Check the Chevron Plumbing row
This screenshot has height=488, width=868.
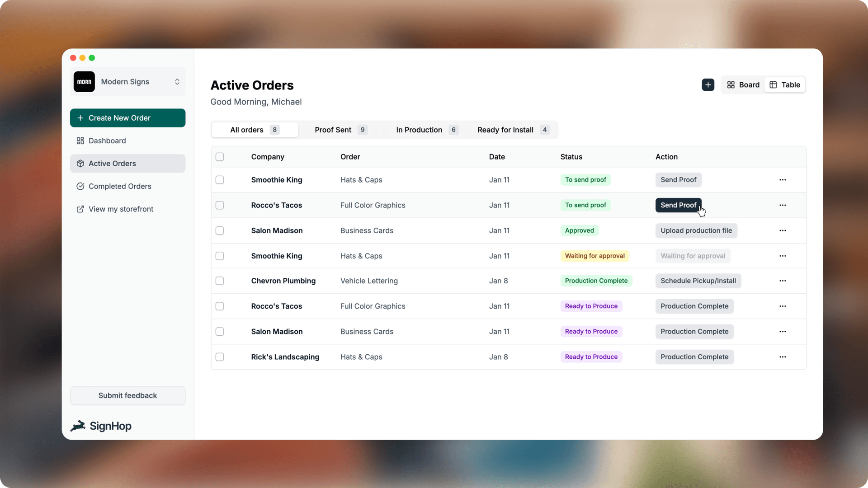pyautogui.click(x=220, y=281)
